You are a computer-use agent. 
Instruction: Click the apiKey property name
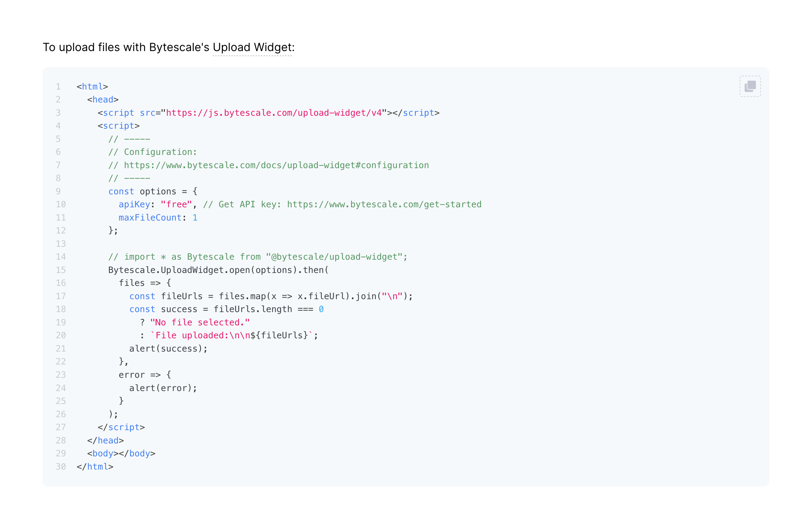pos(134,205)
